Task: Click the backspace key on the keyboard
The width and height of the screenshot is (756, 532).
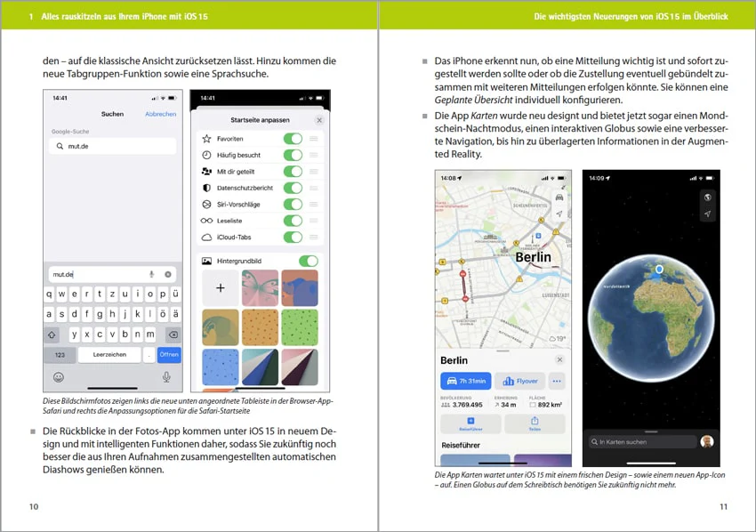Action: pyautogui.click(x=173, y=334)
